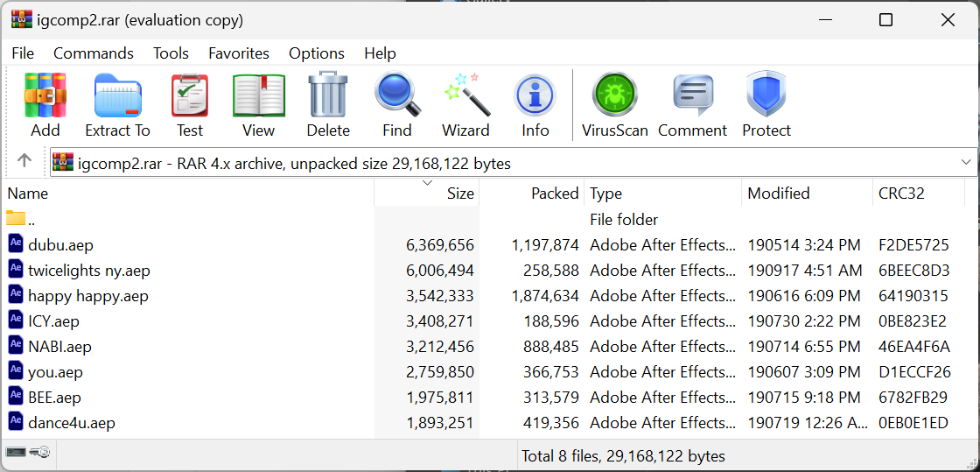
Task: Open the Favorites menu
Action: click(239, 53)
